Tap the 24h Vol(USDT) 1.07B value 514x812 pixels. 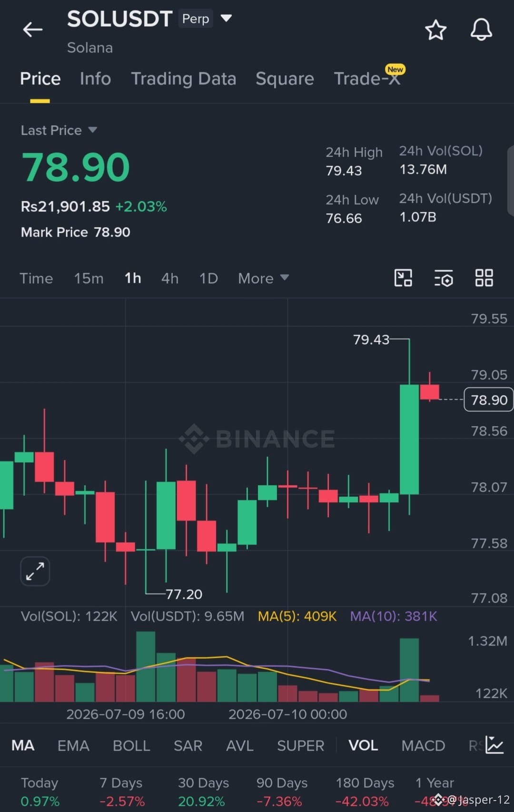[418, 217]
